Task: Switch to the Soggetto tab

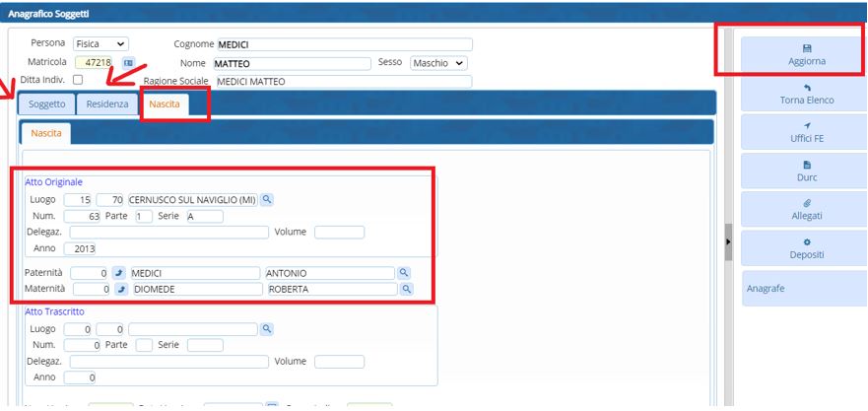Action: point(47,104)
